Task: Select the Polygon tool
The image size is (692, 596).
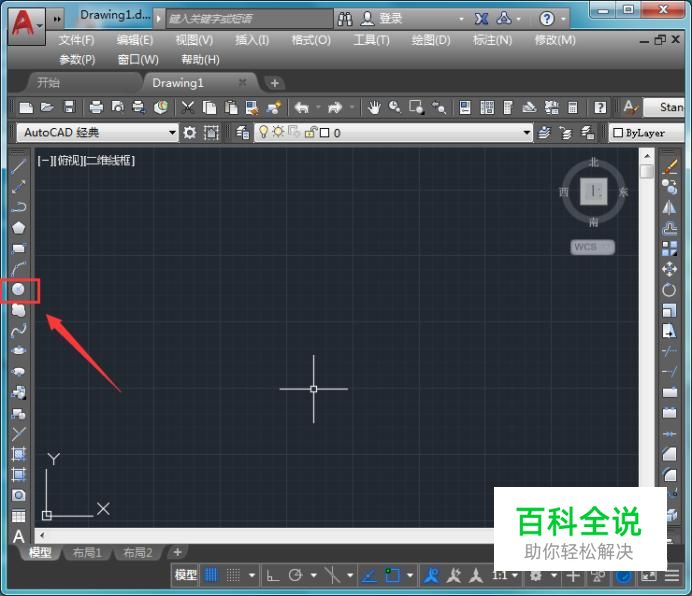Action: [x=18, y=228]
